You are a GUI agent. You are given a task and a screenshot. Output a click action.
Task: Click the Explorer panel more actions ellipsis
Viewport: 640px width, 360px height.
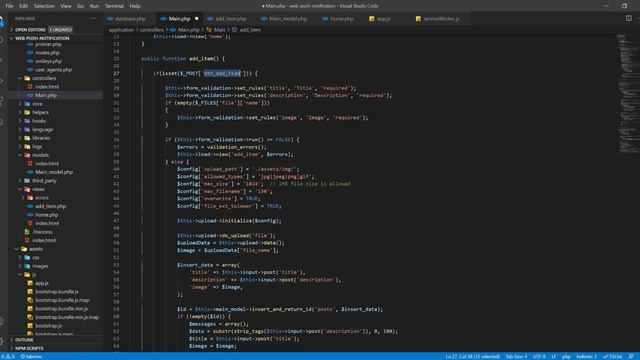[x=93, y=18]
